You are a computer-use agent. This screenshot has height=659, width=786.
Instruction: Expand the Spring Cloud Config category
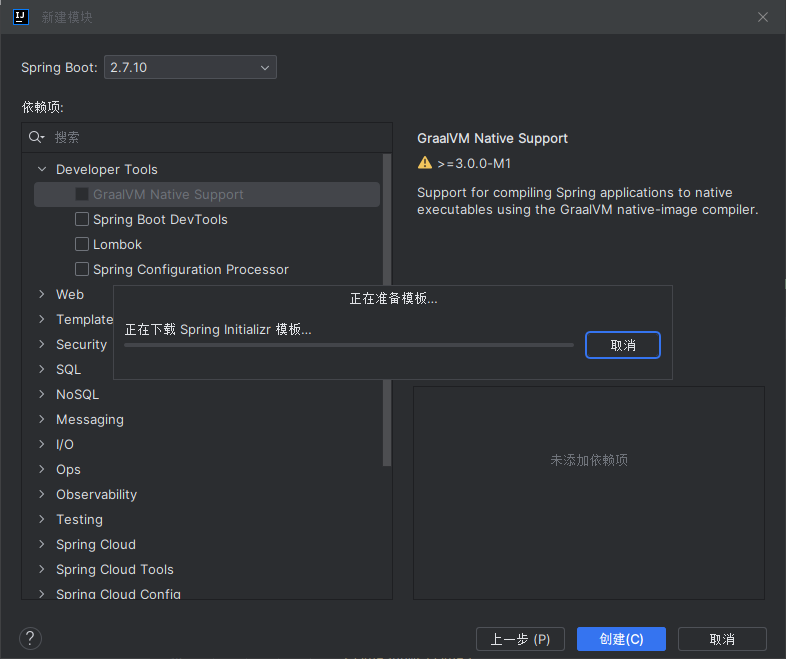point(42,594)
